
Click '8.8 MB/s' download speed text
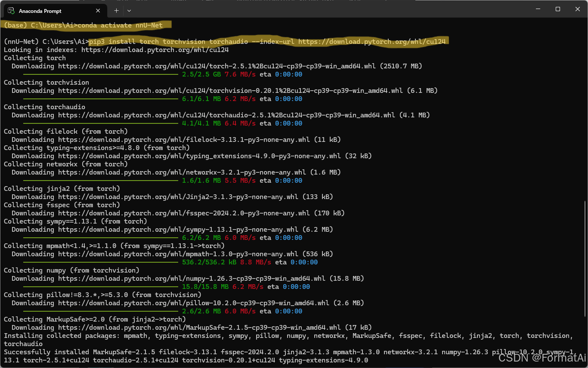[256, 262]
